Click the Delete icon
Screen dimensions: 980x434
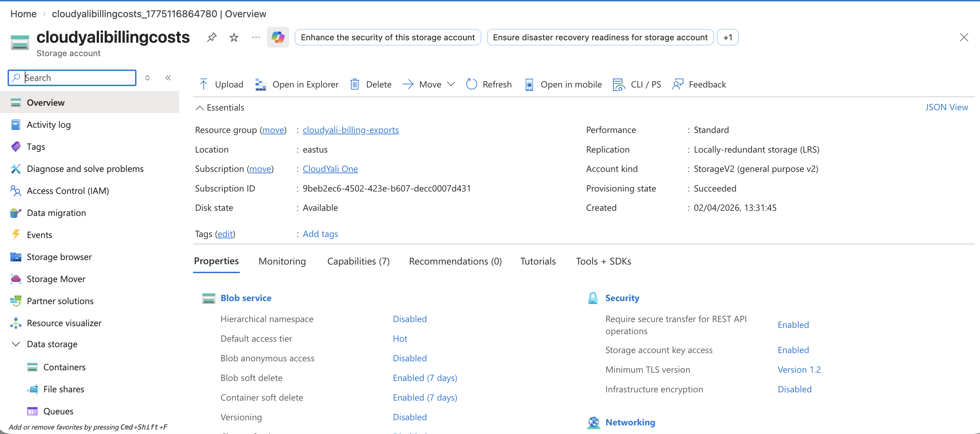tap(355, 84)
